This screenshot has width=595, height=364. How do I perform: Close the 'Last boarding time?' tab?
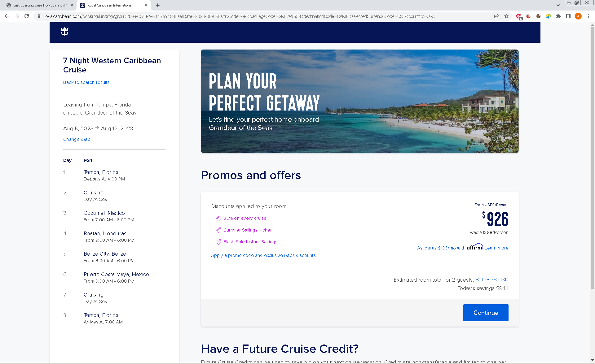point(72,5)
